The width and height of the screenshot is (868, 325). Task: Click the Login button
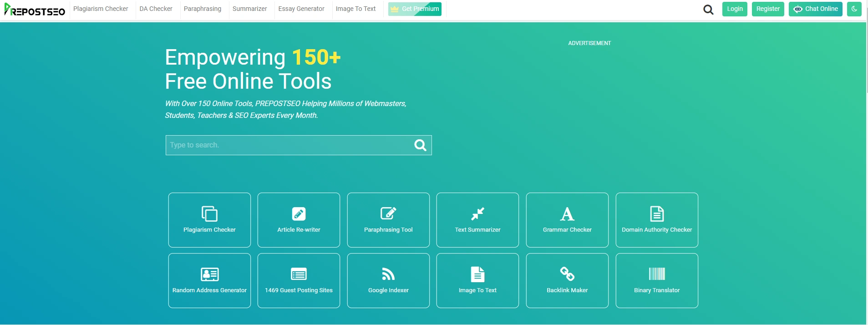[x=734, y=9]
